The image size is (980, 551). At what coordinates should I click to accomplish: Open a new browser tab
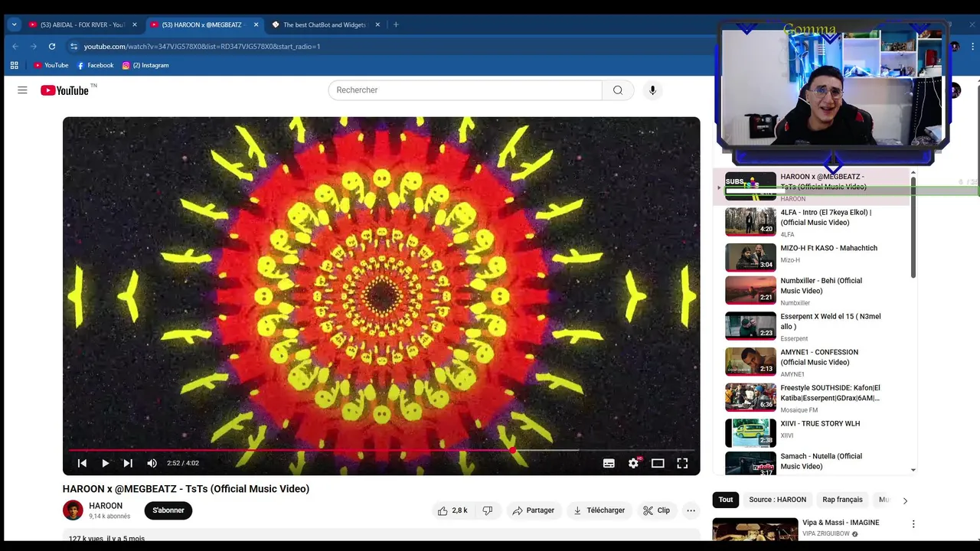[x=396, y=24]
